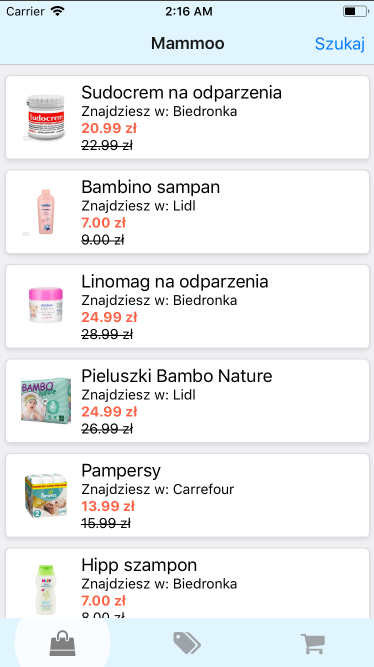Image resolution: width=374 pixels, height=667 pixels.
Task: Tap the Bambino pink bottle image
Action: click(45, 212)
